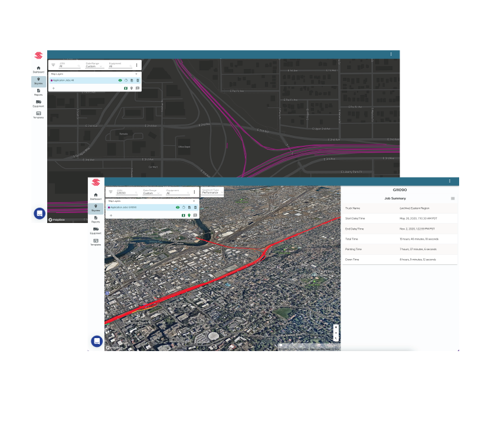Refresh the Application Jobs: G11090 layer
This screenshot has height=426, width=504.
183,208
